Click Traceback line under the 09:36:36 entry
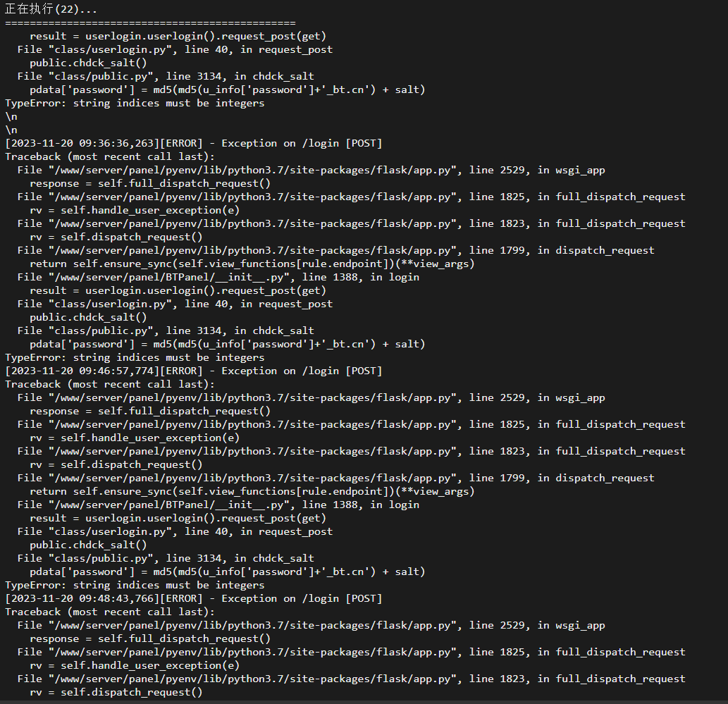The height and width of the screenshot is (704, 728). click(x=110, y=156)
